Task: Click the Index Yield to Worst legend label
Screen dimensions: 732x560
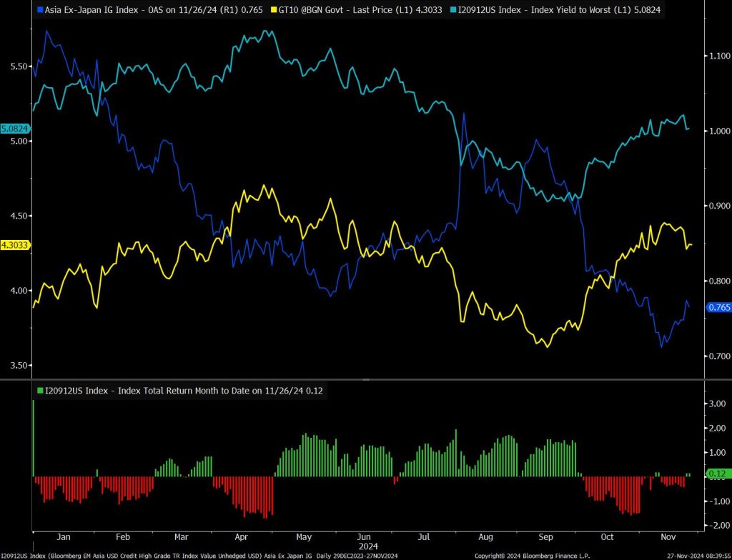Action: coord(553,11)
